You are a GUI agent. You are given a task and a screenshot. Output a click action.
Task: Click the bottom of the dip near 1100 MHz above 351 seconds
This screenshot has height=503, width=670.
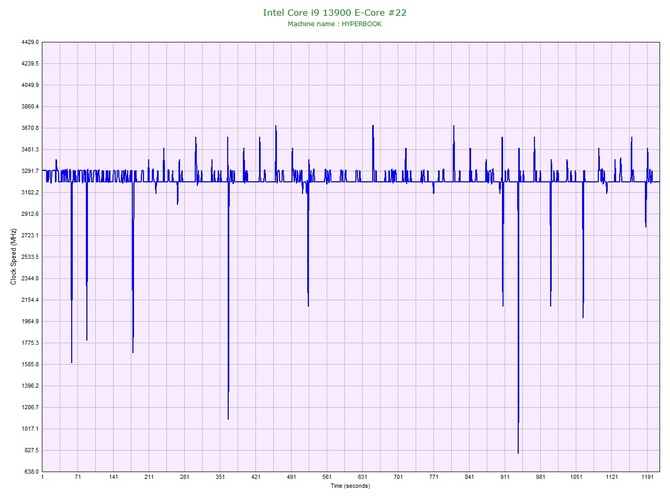(x=228, y=418)
